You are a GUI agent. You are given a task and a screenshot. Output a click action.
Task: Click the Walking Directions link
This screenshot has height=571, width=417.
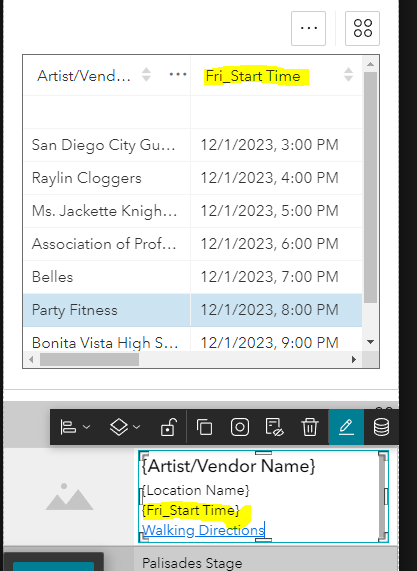coord(203,530)
